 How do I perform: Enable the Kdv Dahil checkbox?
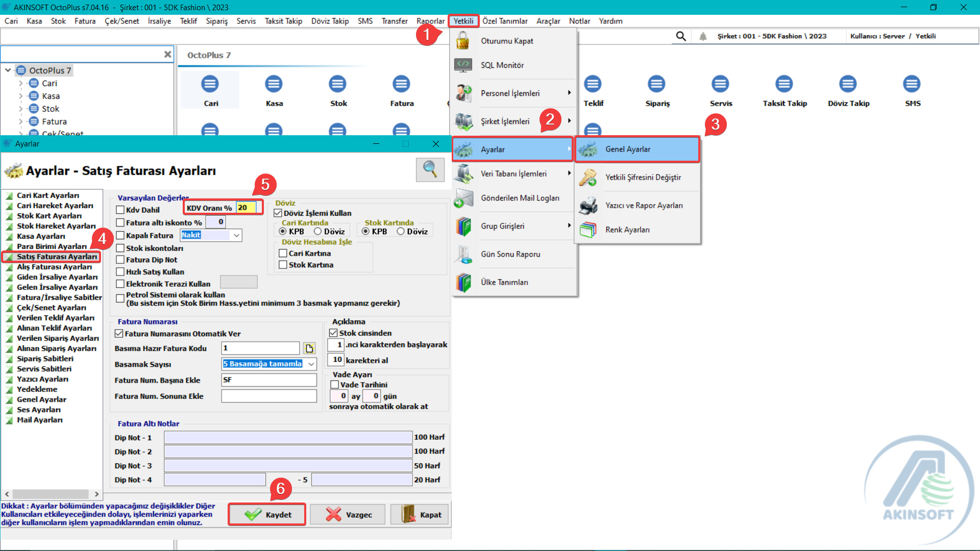(x=120, y=210)
